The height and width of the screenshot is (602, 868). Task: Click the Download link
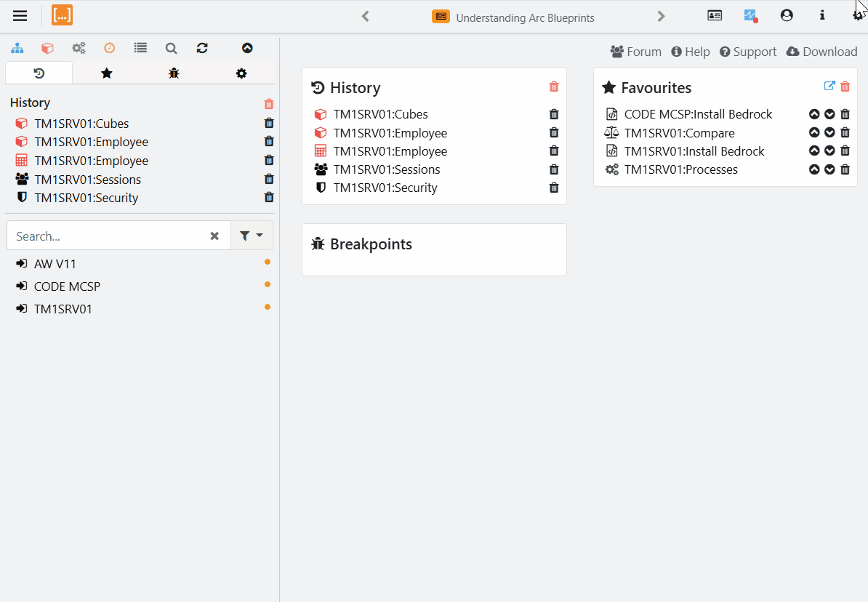point(822,52)
